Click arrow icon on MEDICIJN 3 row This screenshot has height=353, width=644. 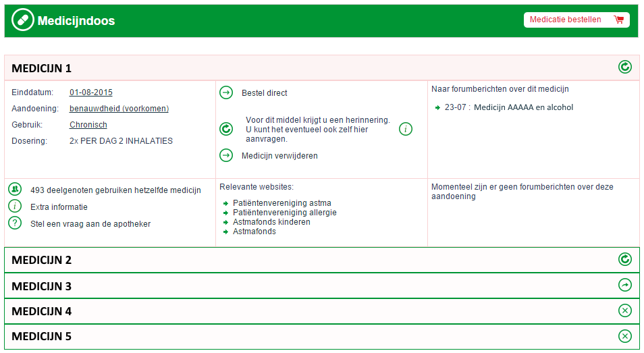tap(624, 285)
